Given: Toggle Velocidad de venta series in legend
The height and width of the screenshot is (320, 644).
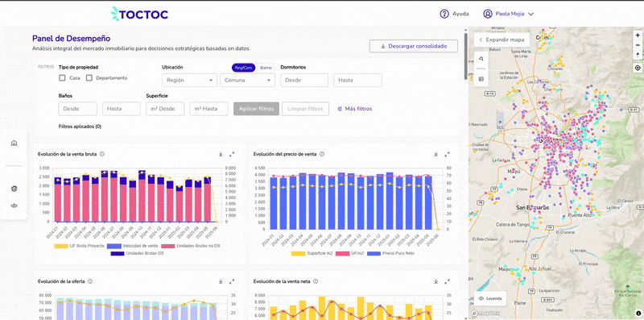Looking at the screenshot, I should 132,246.
